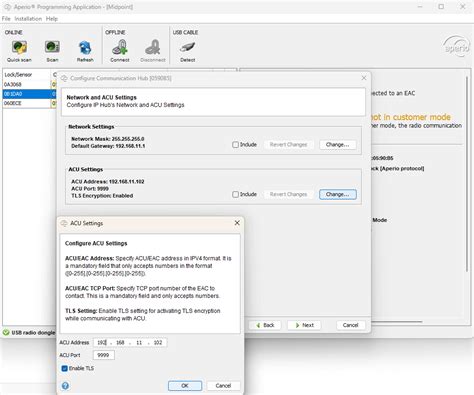Click the Lock/Sensor column header
Image resolution: width=474 pixels, height=395 pixels.
click(x=27, y=75)
